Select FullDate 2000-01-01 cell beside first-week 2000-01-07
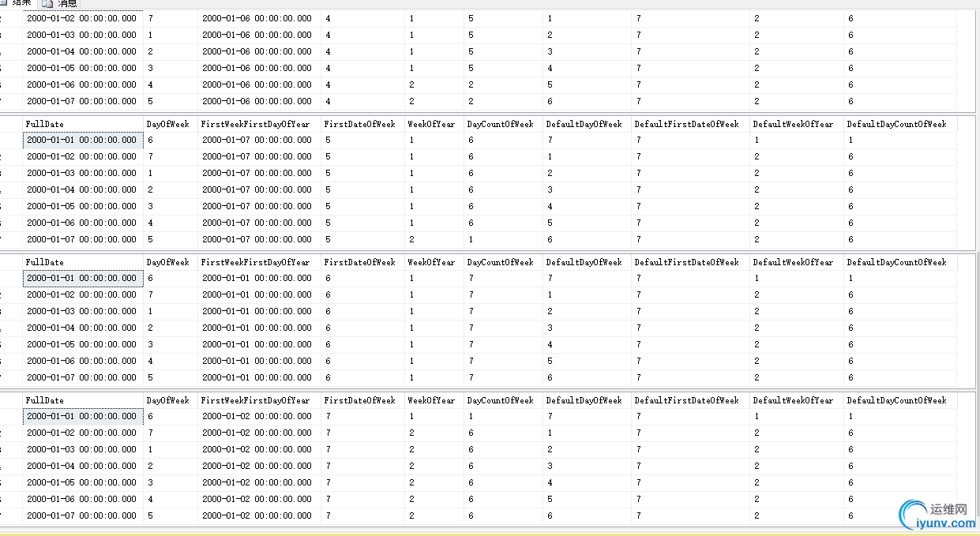The width and height of the screenshot is (980, 536). click(83, 140)
